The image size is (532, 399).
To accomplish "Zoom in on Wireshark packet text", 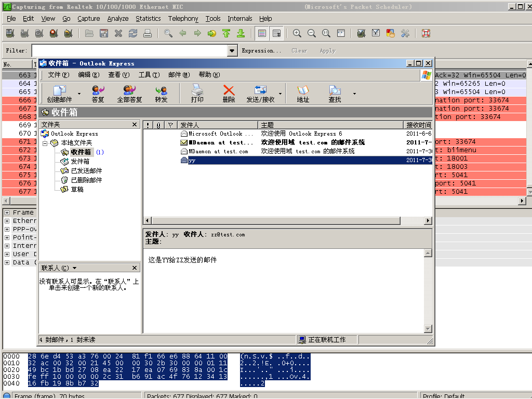I will point(297,33).
